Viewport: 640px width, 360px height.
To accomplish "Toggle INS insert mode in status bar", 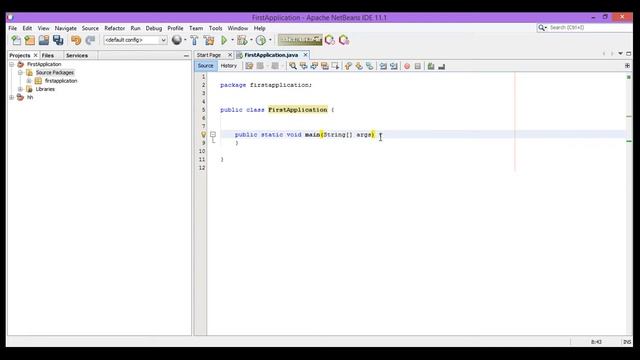I will click(627, 342).
